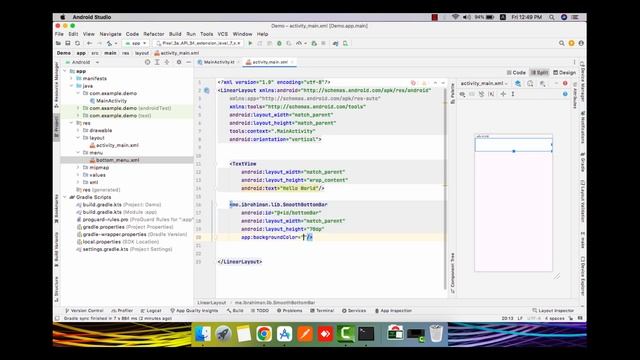Click the project panel gear settings icon
The image size is (640, 360).
pyautogui.click(x=179, y=62)
